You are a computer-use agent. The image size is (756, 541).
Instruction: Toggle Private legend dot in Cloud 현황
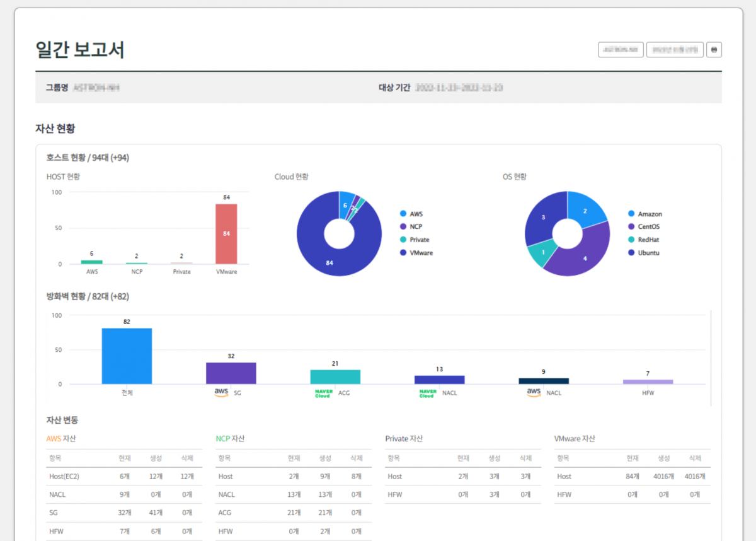402,240
